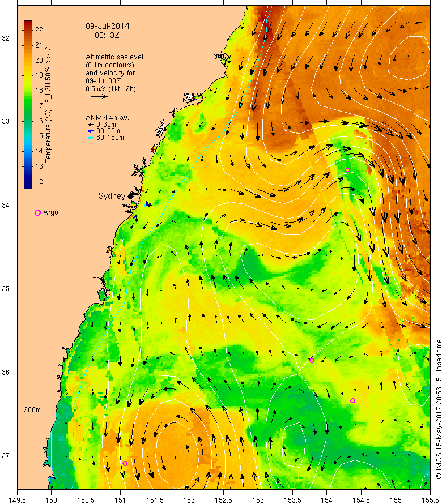Viewport: 442px width, 504px height.
Task: Click the 200m label text
Action: point(32,410)
